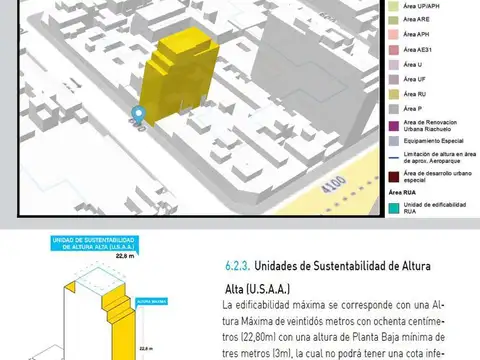The height and width of the screenshot is (360, 480).
Task: Click the Área RU yellow swatch
Action: (394, 94)
